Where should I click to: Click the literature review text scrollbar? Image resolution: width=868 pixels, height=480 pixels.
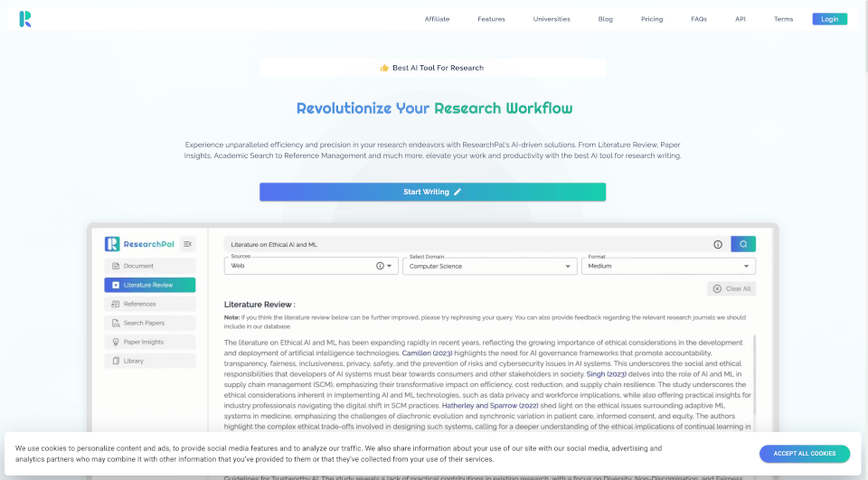[x=754, y=375]
